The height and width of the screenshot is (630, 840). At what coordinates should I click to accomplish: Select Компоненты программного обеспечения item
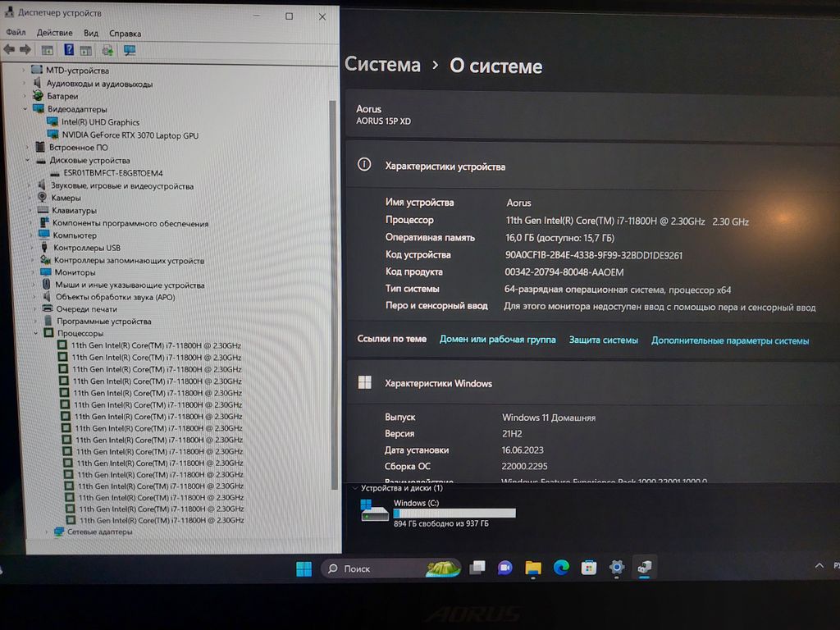coord(130,223)
